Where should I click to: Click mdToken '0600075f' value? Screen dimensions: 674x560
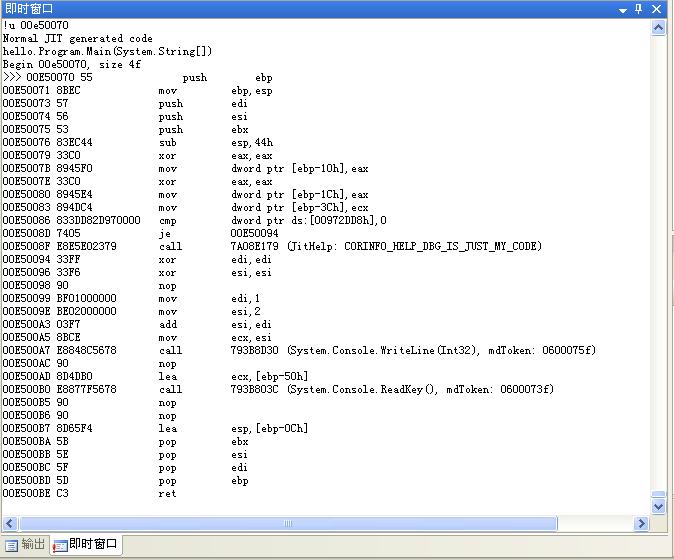(569, 350)
